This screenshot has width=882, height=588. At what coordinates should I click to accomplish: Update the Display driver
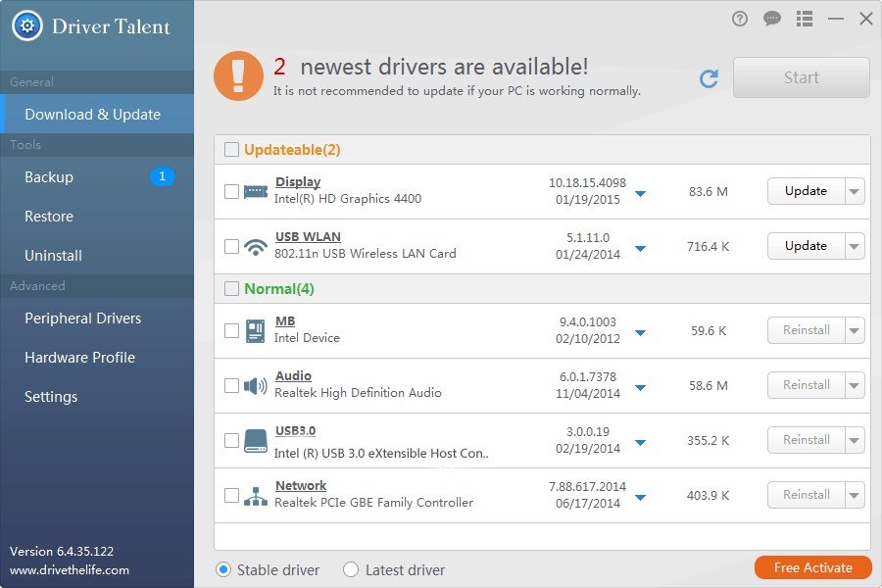click(807, 191)
